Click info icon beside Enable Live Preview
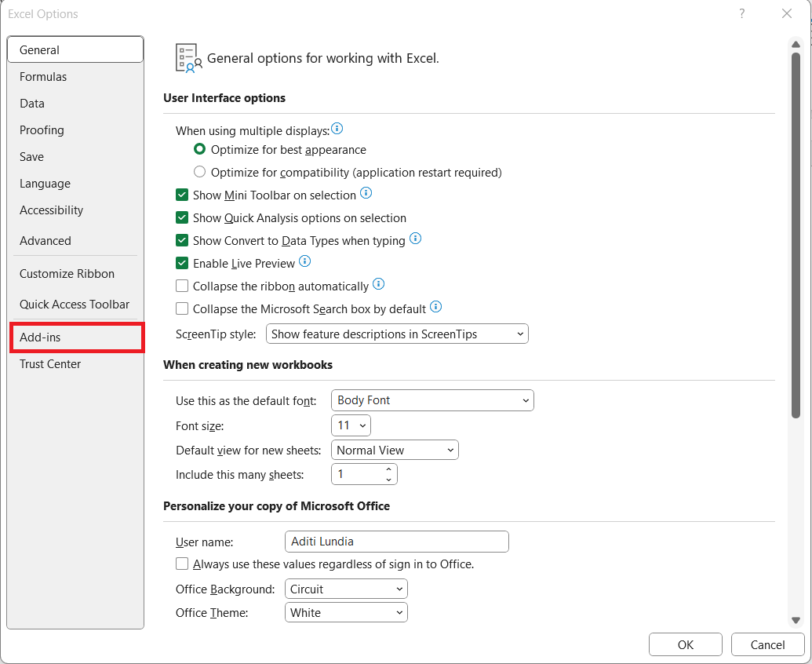 (x=305, y=261)
